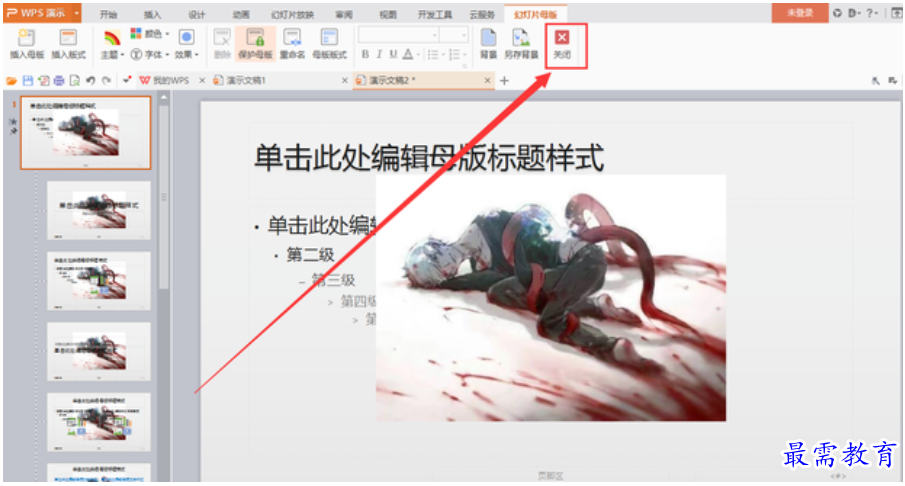Switch to the 幻灯片放映 tab

293,14
